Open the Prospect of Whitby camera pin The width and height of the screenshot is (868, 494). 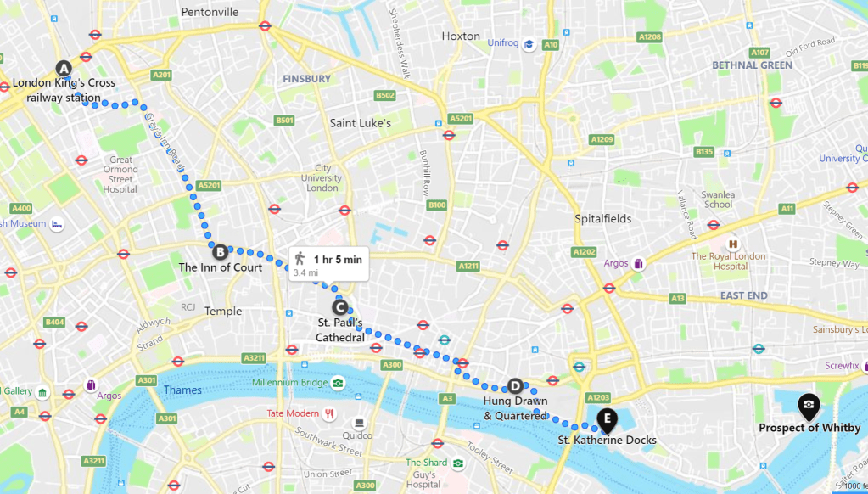point(809,407)
